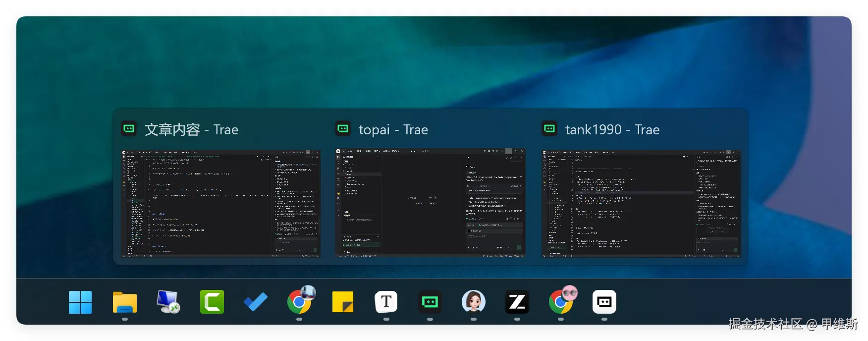Image resolution: width=868 pixels, height=341 pixels.
Task: Open the black Z app icon
Action: pyautogui.click(x=517, y=302)
